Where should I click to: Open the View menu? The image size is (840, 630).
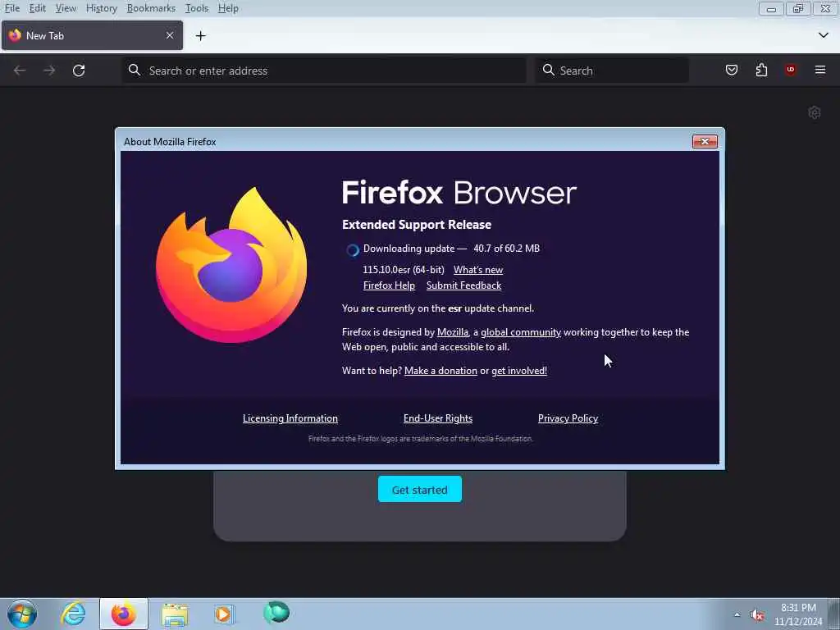(66, 8)
